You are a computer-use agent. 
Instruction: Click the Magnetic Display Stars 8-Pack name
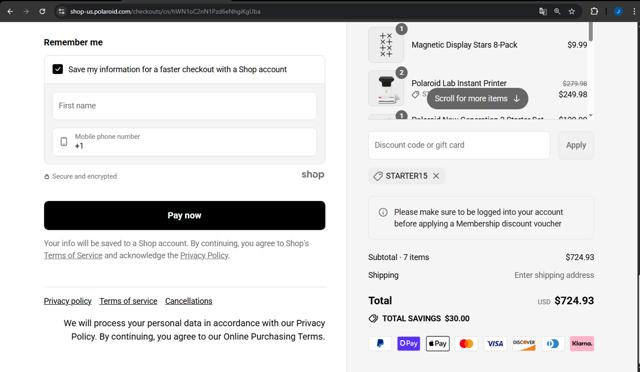464,45
